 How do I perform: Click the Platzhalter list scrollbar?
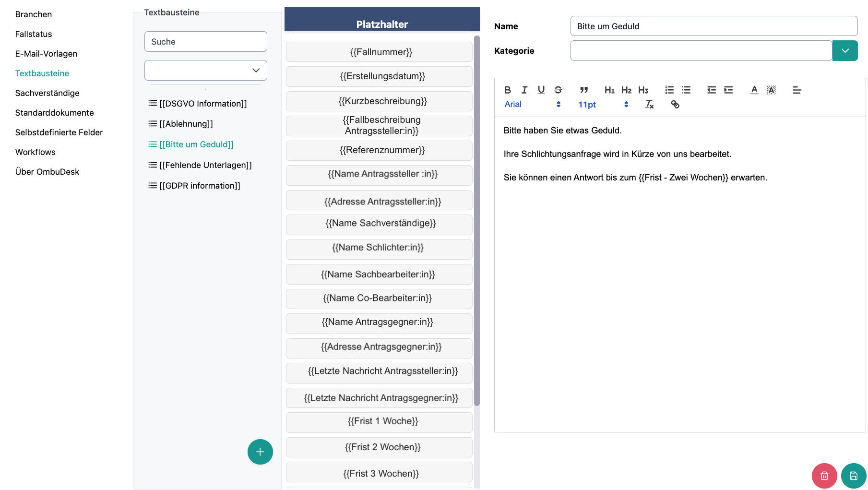(476, 221)
